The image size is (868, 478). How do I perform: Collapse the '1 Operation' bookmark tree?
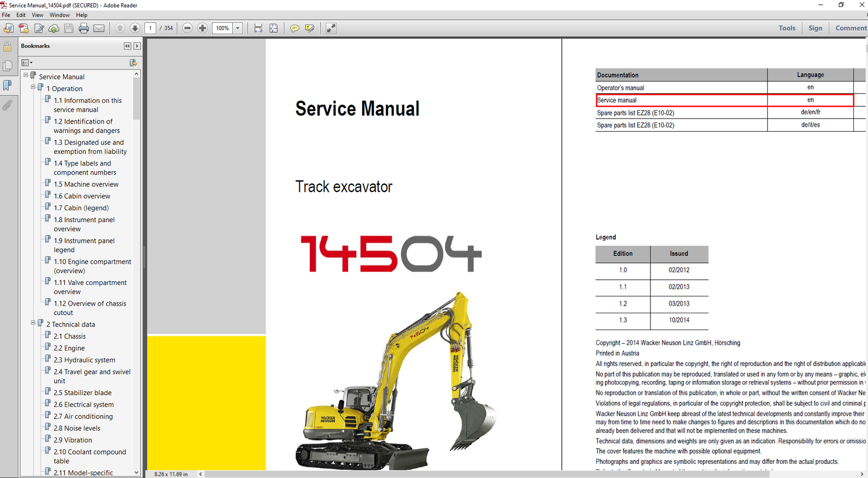(x=33, y=87)
